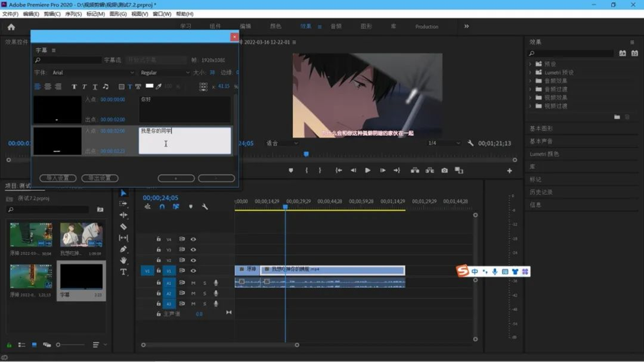Mute audio track A1

coord(193,283)
